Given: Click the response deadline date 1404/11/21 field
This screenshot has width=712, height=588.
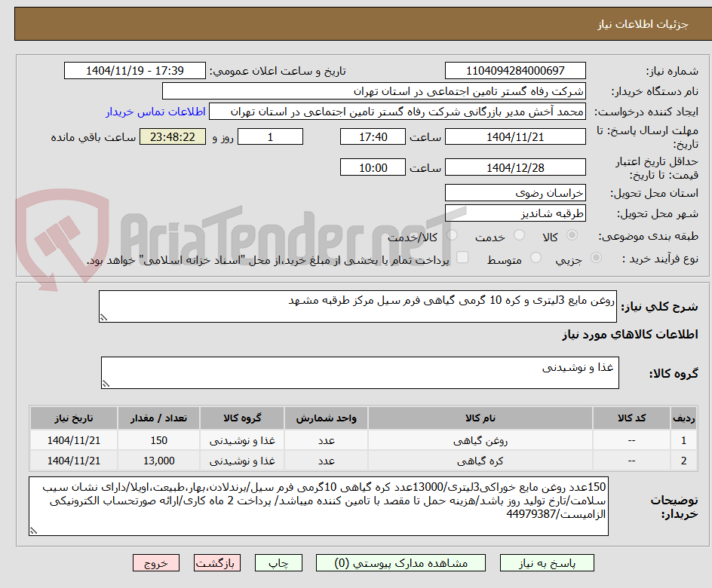Looking at the screenshot, I should (515, 136).
